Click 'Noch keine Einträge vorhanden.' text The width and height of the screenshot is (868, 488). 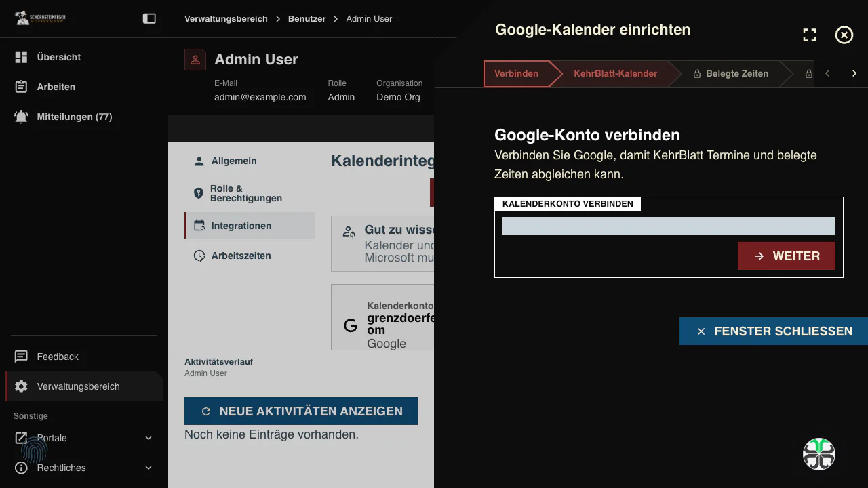pyautogui.click(x=271, y=434)
